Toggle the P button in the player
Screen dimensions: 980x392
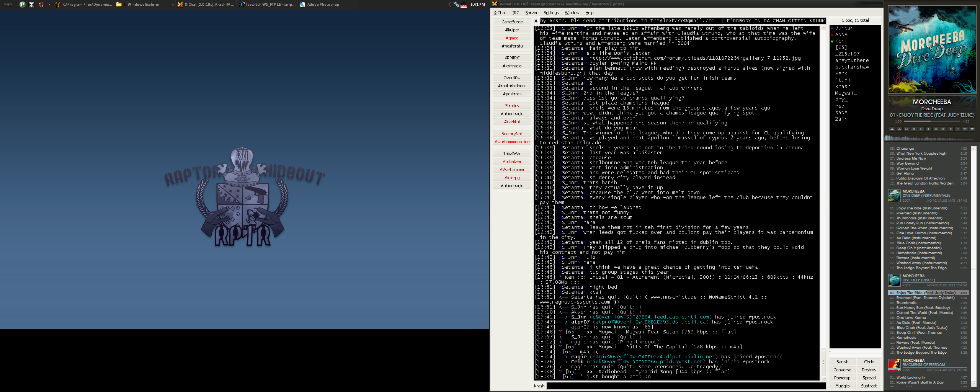(957, 129)
